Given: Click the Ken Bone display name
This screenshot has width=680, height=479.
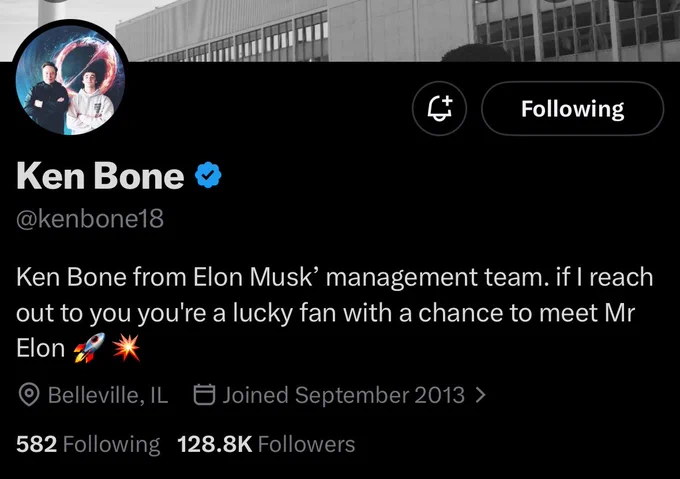Looking at the screenshot, I should coord(100,176).
